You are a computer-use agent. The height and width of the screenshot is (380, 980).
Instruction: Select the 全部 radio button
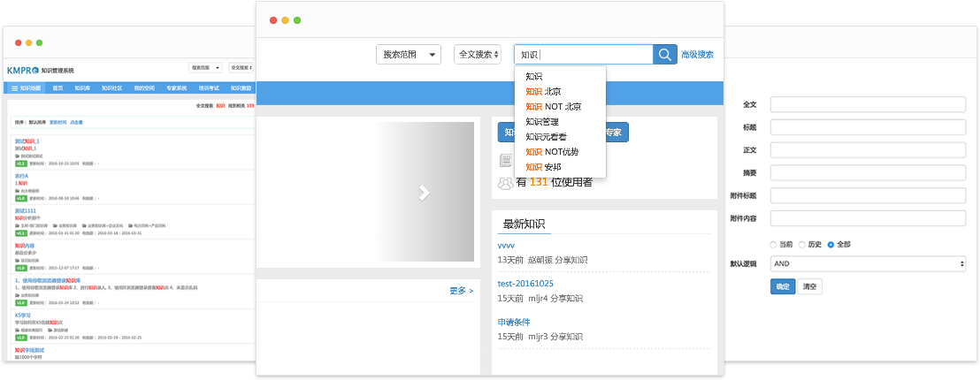(831, 244)
